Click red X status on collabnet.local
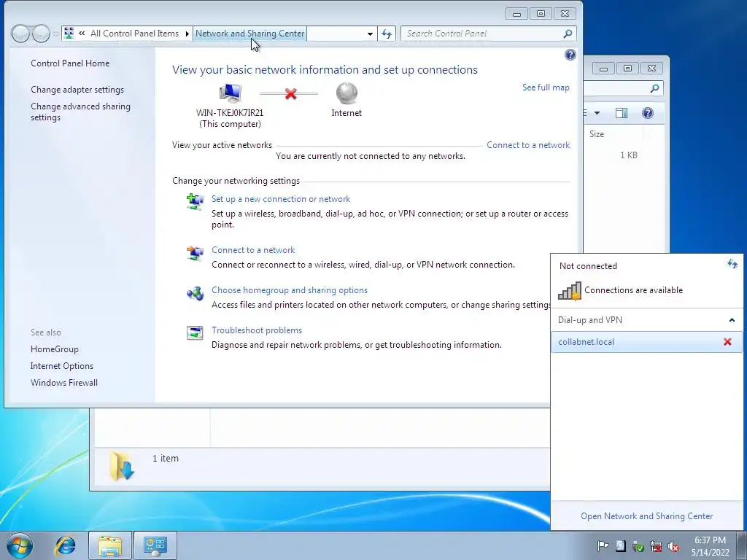Screen dimensions: 747x560 click(x=727, y=342)
